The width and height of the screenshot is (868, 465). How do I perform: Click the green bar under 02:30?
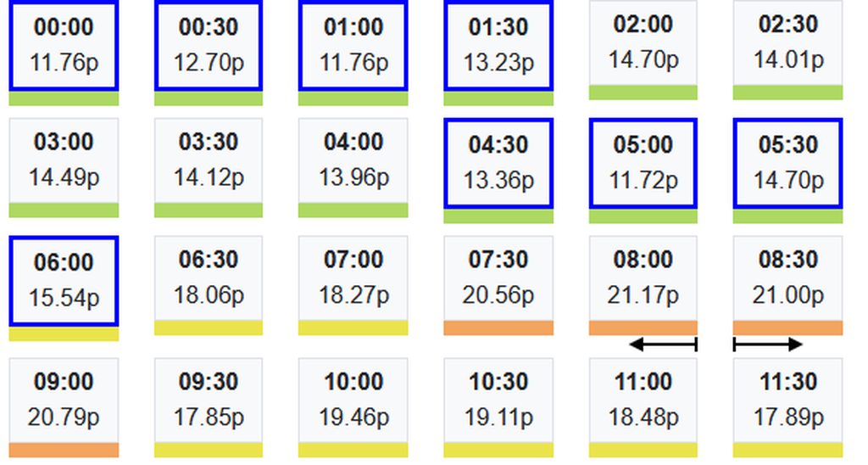point(788,92)
